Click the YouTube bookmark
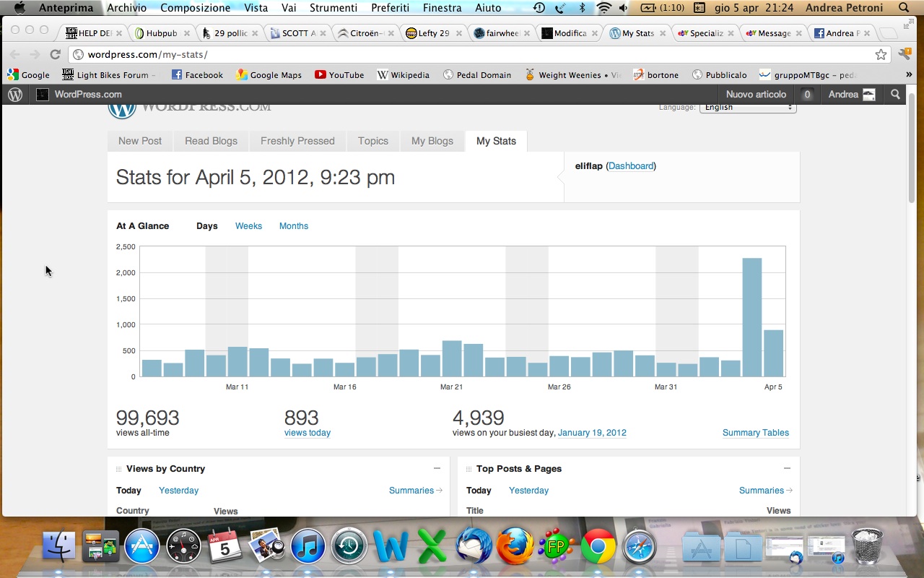This screenshot has height=578, width=924. pyautogui.click(x=339, y=74)
